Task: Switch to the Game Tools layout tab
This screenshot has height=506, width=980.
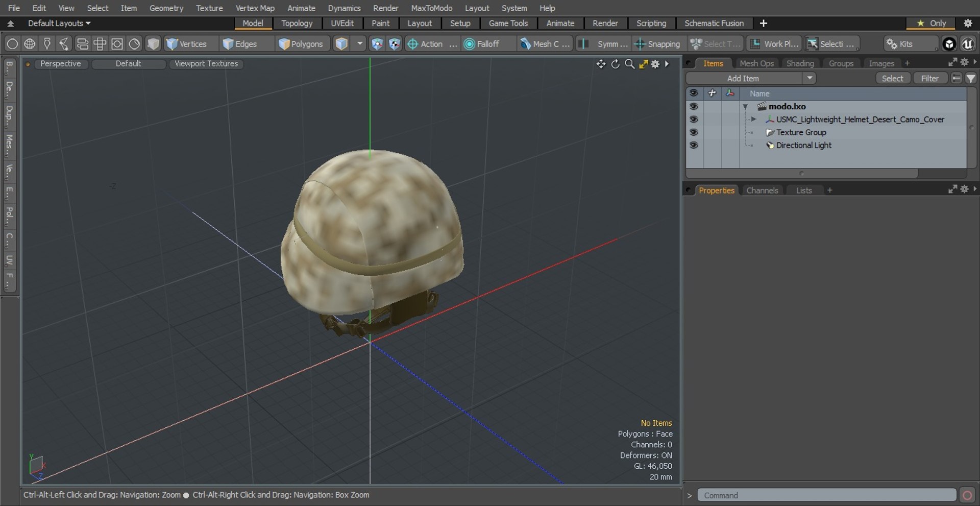Action: [x=508, y=23]
